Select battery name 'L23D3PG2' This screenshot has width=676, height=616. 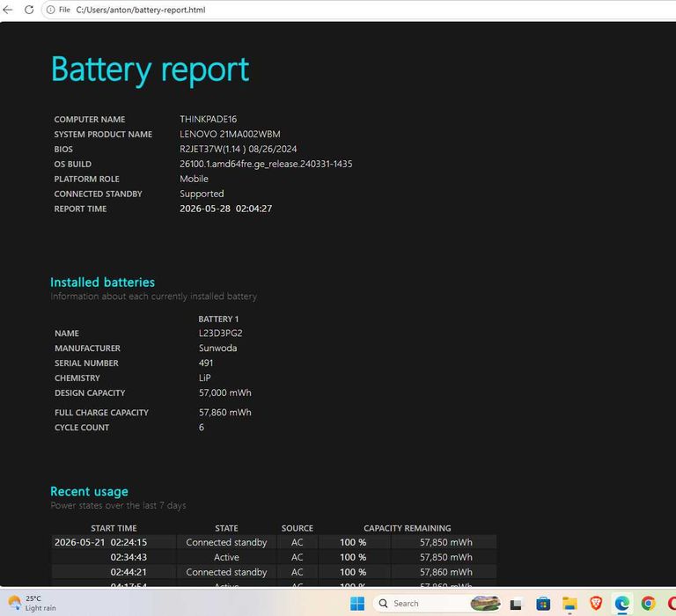[220, 334]
